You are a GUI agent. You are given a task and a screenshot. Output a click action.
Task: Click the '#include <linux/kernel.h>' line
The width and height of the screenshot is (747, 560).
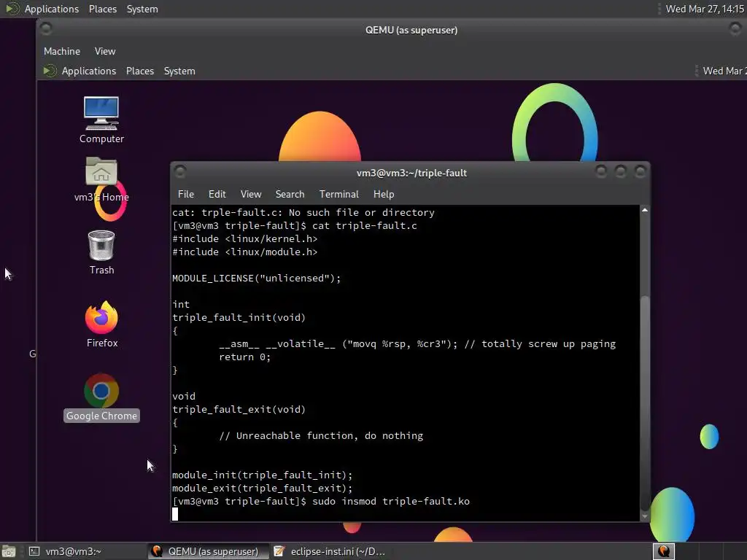click(x=244, y=238)
